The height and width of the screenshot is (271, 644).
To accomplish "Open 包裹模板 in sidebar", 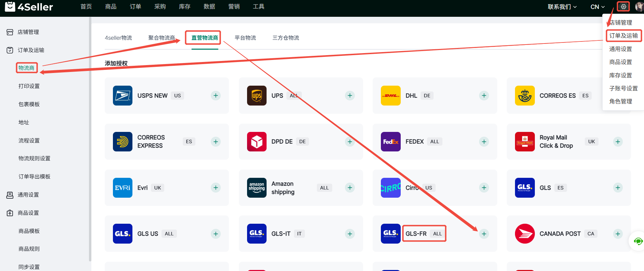I will (29, 104).
